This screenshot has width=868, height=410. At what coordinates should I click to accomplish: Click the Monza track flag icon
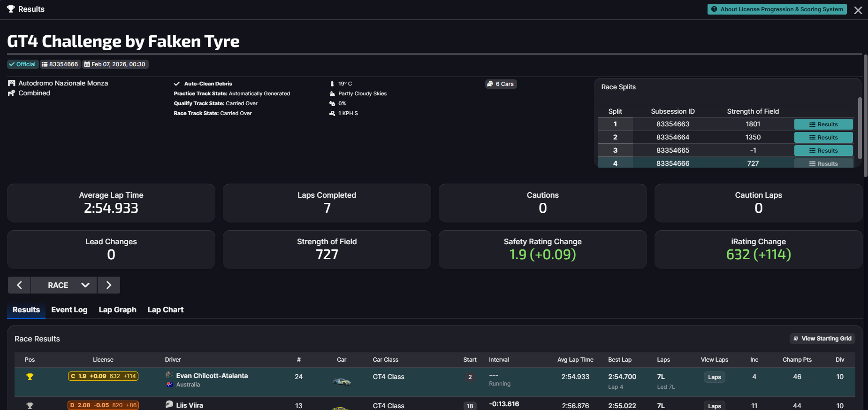[12, 83]
